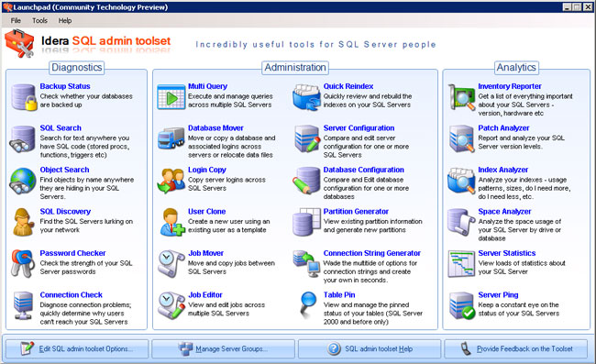This screenshot has width=596, height=364.
Task: Open SQL admin toolset Help button
Action: click(x=370, y=348)
